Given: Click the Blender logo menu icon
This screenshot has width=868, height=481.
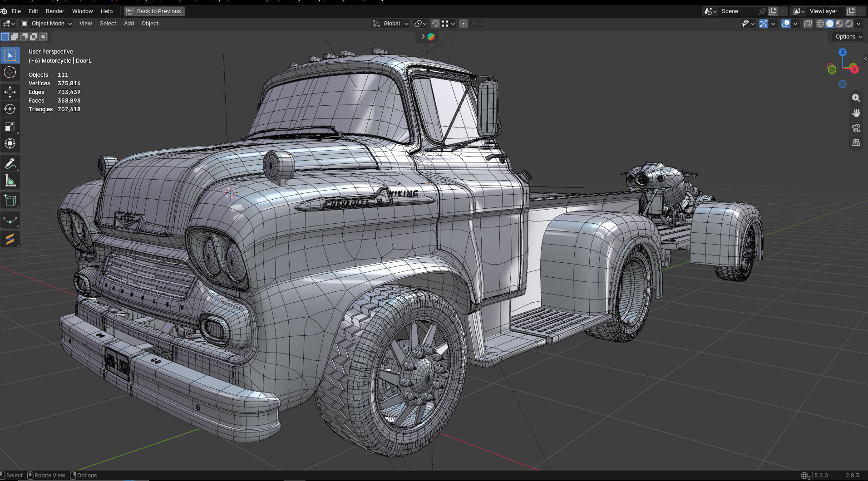Looking at the screenshot, I should pyautogui.click(x=4, y=11).
